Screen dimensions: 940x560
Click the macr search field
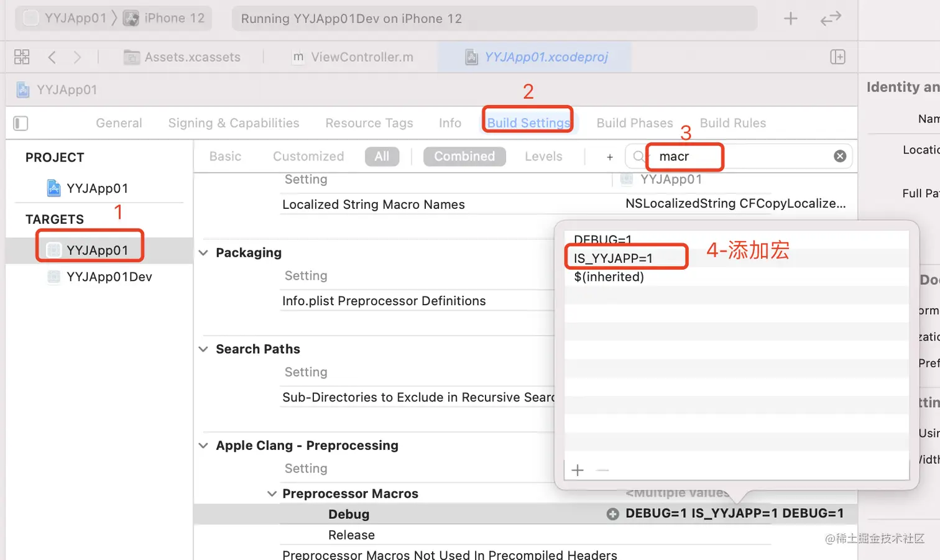tap(739, 156)
